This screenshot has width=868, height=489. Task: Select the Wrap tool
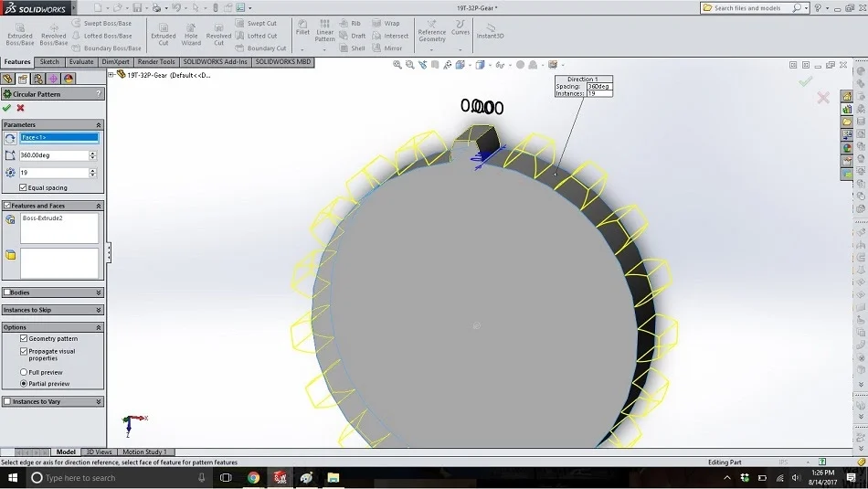tap(386, 23)
